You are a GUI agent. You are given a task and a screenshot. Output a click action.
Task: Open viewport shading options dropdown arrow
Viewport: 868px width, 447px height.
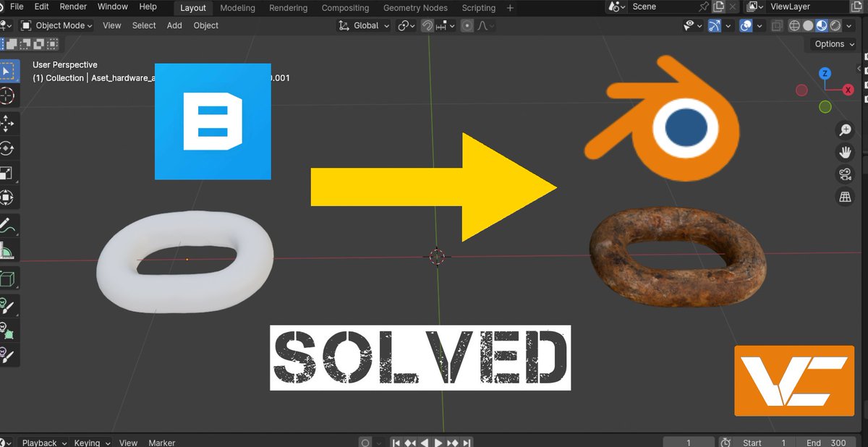click(x=849, y=25)
